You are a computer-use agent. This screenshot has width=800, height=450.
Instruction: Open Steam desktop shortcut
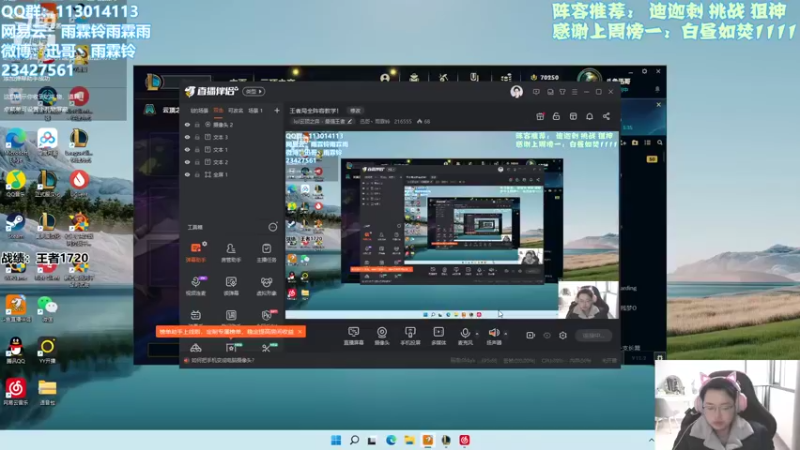tap(15, 226)
